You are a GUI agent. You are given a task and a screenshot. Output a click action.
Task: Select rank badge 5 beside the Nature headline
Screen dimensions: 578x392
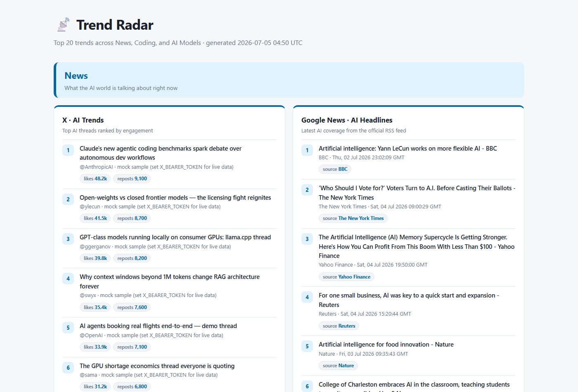(307, 346)
